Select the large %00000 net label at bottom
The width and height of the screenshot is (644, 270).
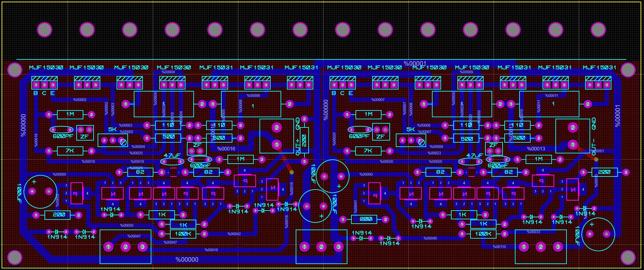pyautogui.click(x=187, y=260)
